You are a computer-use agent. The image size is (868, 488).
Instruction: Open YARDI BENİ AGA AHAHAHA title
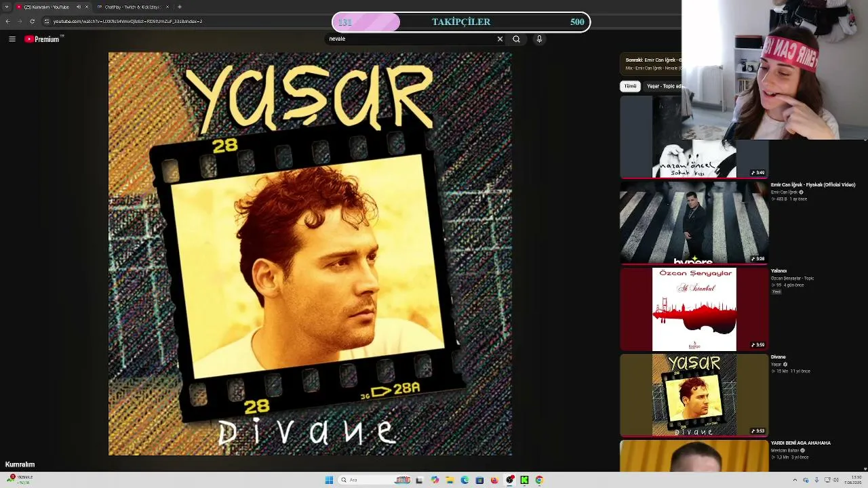point(801,443)
